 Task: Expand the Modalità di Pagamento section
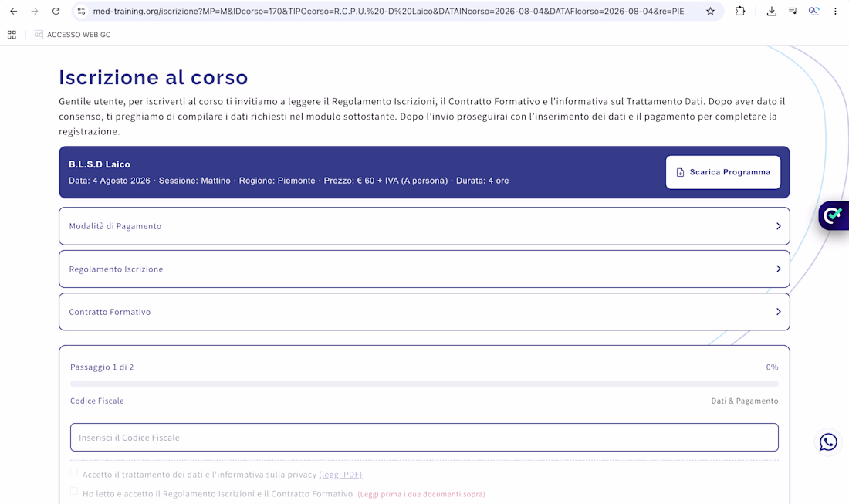click(424, 225)
